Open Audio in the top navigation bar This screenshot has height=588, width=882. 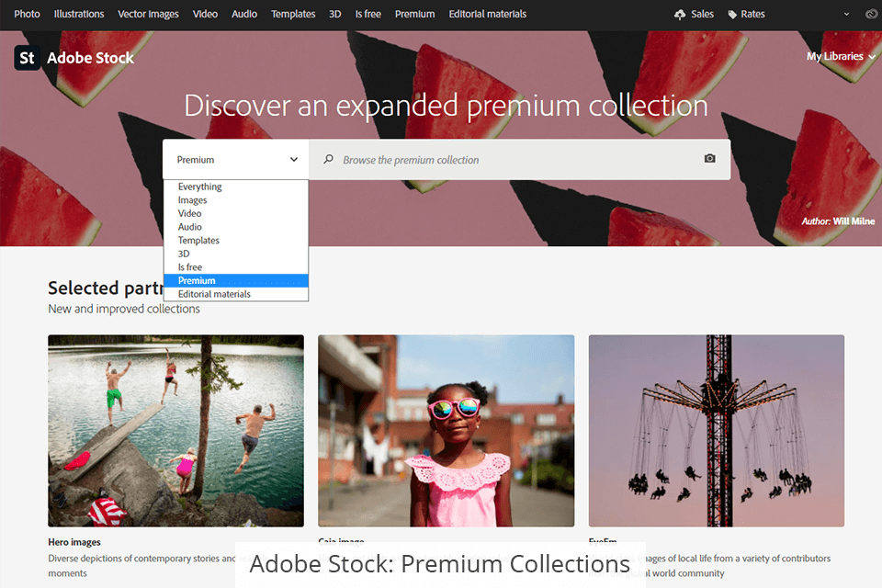pyautogui.click(x=244, y=14)
